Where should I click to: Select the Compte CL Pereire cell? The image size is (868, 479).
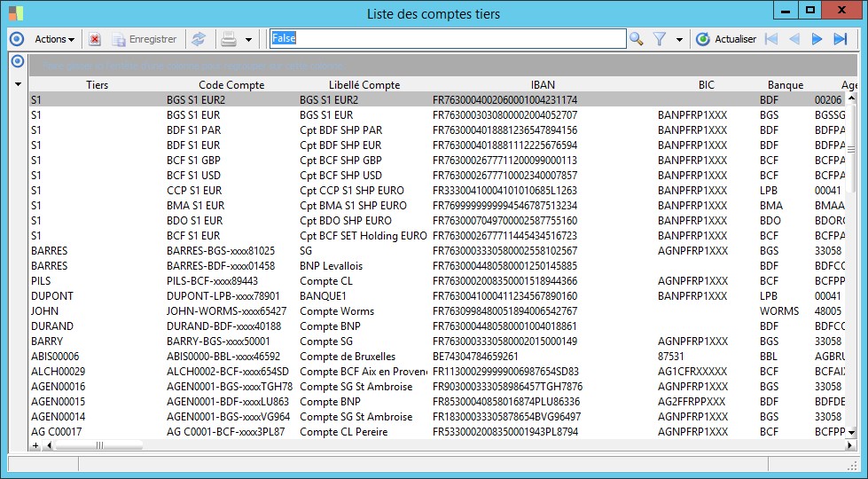364,432
